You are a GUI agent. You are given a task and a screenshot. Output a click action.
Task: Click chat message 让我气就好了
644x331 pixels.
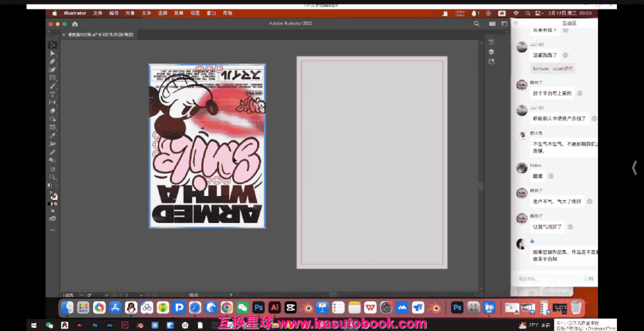coord(547,226)
